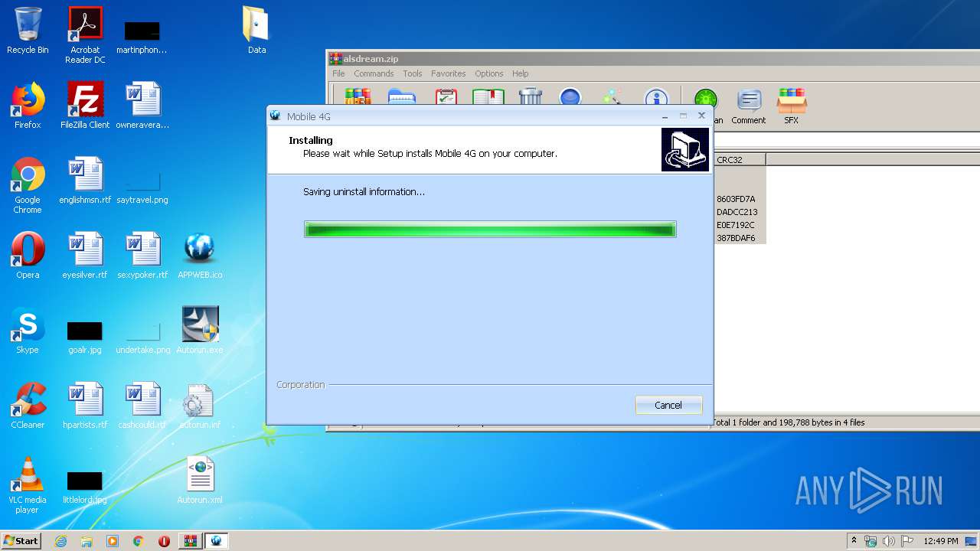The height and width of the screenshot is (551, 980).
Task: Select FileZilla Client desktop shortcut
Action: [x=85, y=106]
